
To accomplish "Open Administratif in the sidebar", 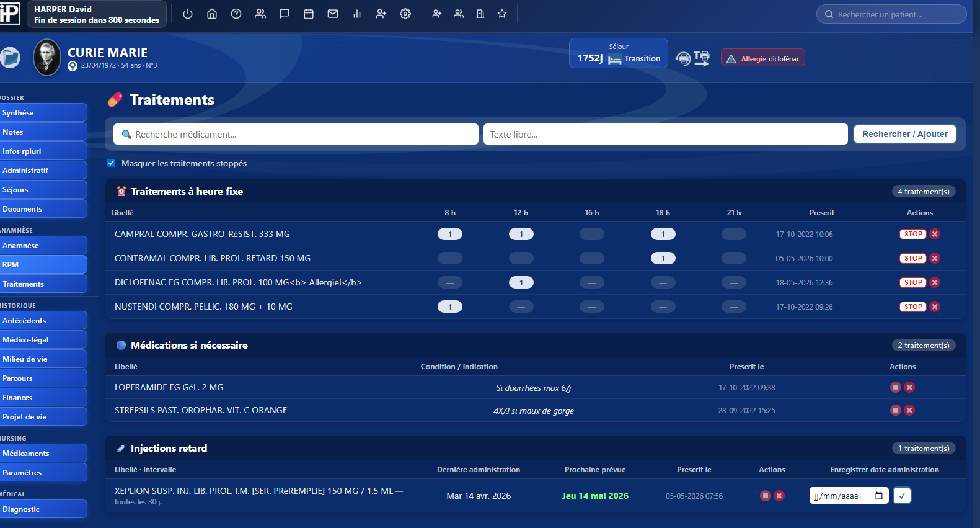I will 43,171.
